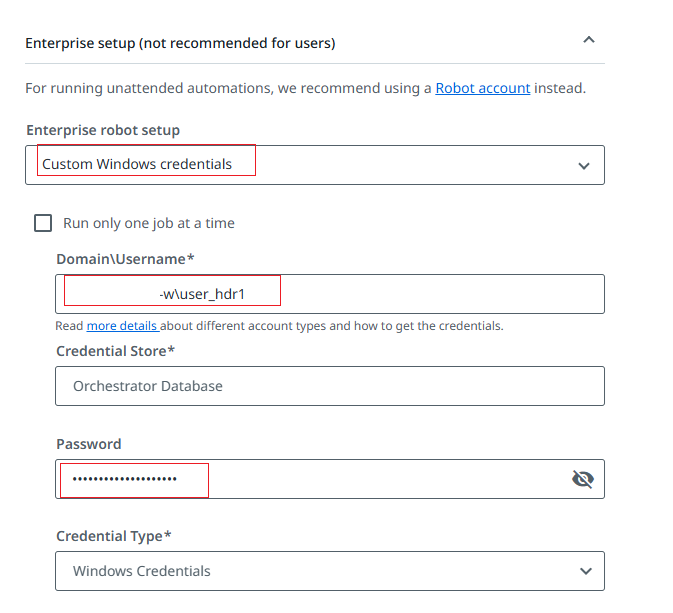Click the unattended automations recommendation text
This screenshot has width=673, height=613.
point(228,88)
